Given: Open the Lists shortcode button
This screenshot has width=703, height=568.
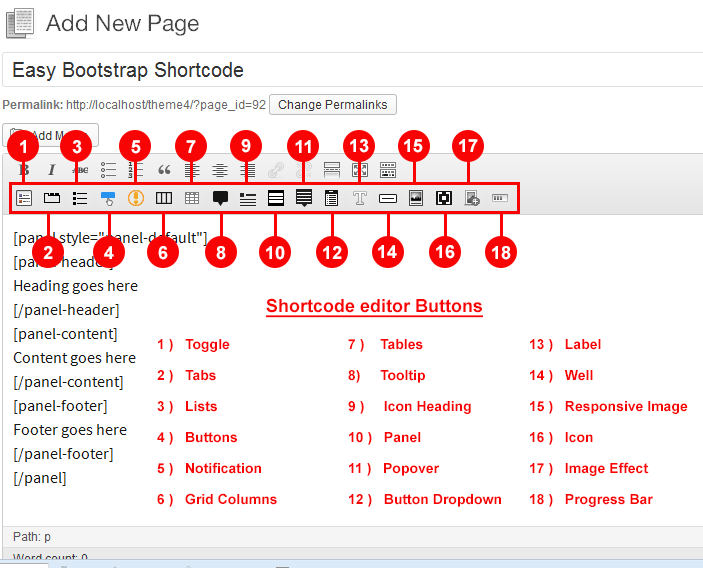Looking at the screenshot, I should coord(80,198).
